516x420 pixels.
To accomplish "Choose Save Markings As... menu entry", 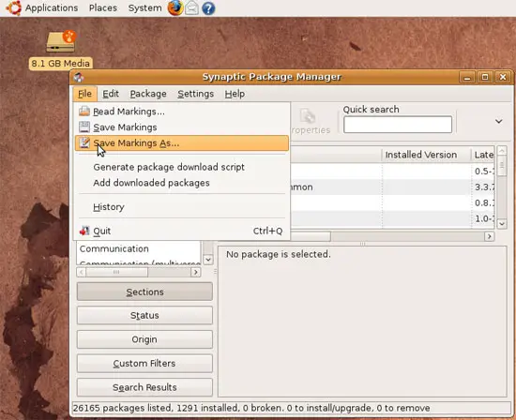I will [182, 143].
